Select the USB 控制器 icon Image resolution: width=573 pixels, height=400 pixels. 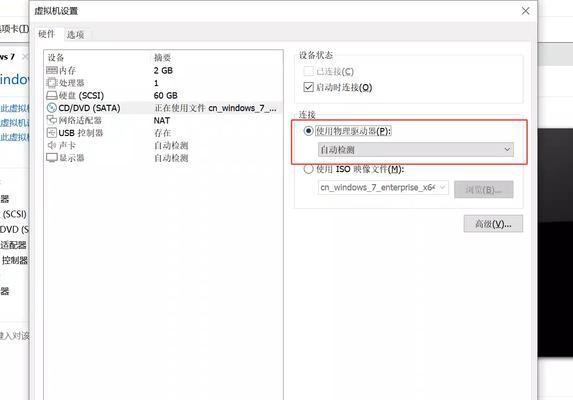pos(52,133)
